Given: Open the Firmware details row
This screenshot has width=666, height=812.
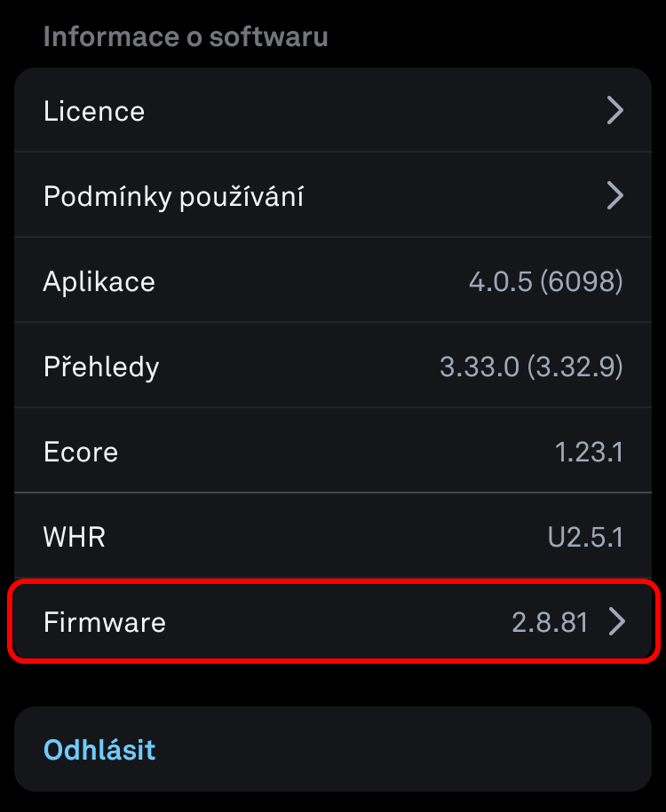Looking at the screenshot, I should click(333, 621).
